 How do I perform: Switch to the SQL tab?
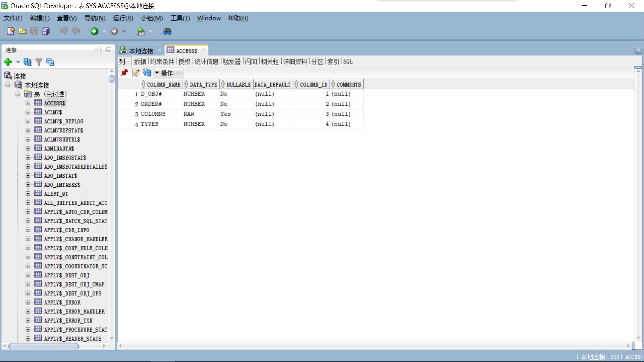[x=348, y=61]
